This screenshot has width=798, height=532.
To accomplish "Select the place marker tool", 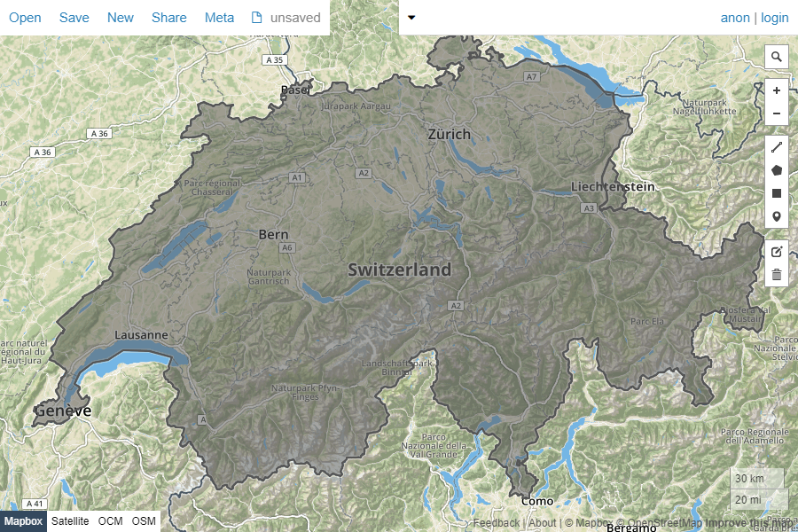I will click(x=776, y=216).
